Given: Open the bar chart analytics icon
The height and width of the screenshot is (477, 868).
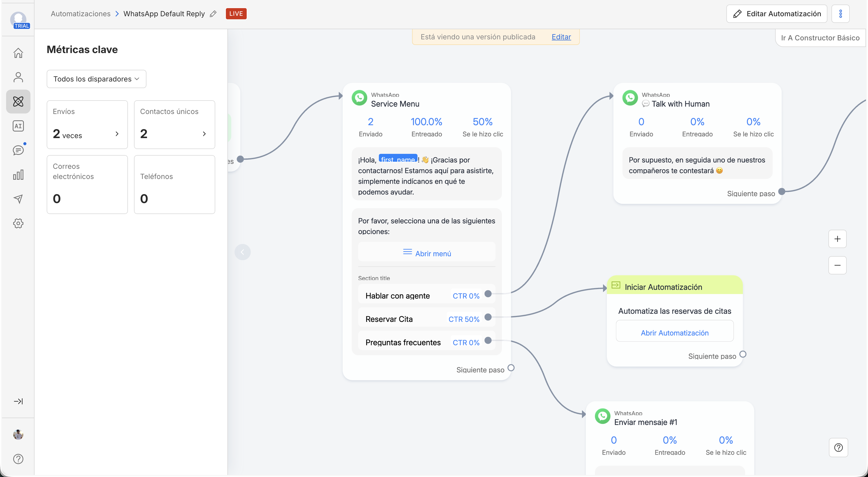Looking at the screenshot, I should pyautogui.click(x=18, y=175).
